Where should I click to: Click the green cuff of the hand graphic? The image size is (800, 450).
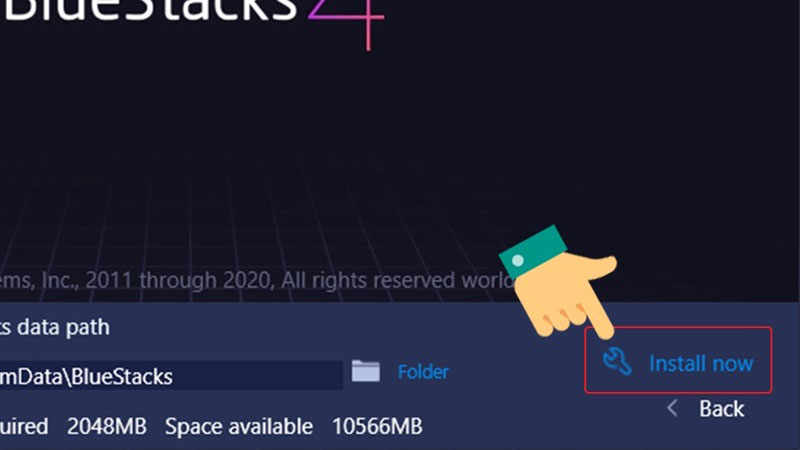click(x=533, y=252)
